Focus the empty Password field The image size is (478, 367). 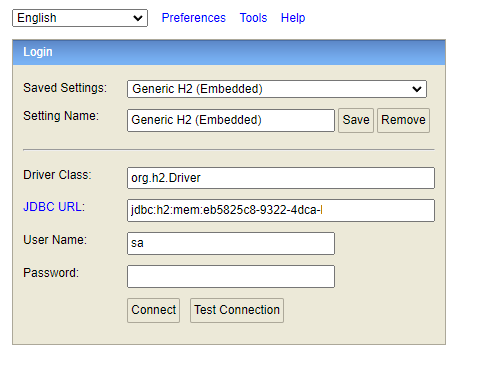click(231, 276)
